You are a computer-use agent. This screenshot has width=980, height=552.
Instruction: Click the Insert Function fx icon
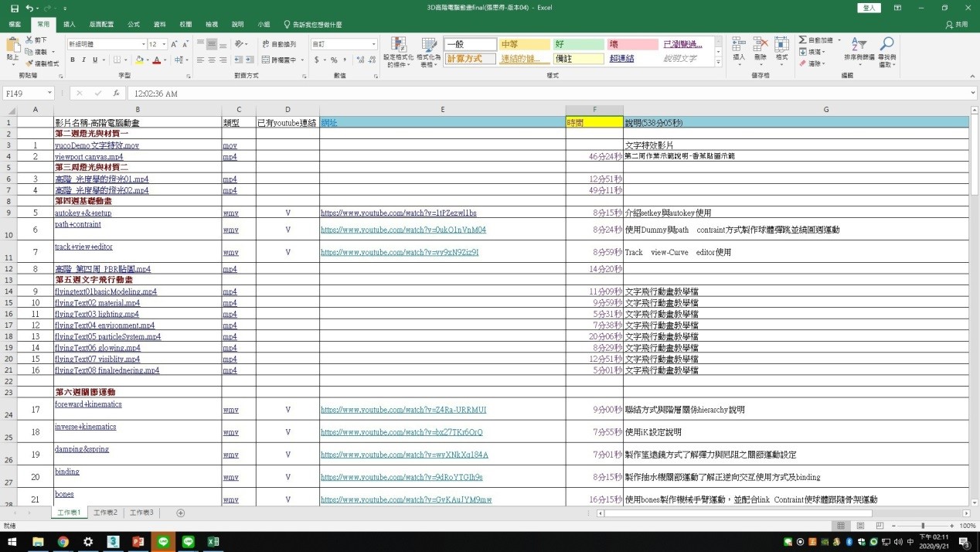tap(116, 94)
